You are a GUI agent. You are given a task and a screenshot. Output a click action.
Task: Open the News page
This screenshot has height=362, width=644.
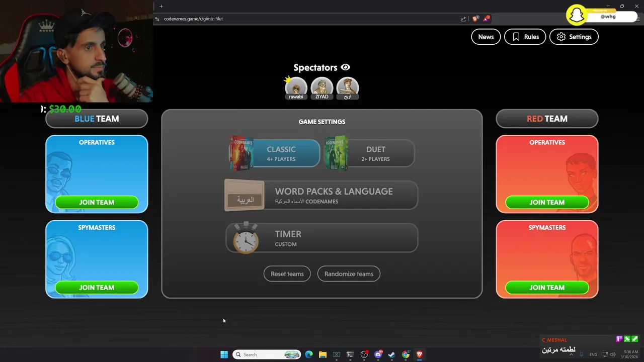pos(486,37)
